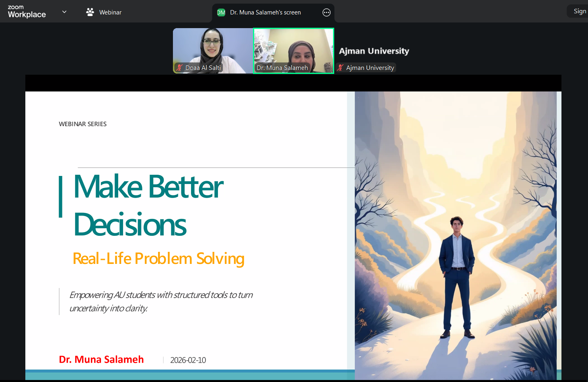This screenshot has width=588, height=382.
Task: Open the Zoom Workplace dropdown chevron
Action: tap(64, 12)
